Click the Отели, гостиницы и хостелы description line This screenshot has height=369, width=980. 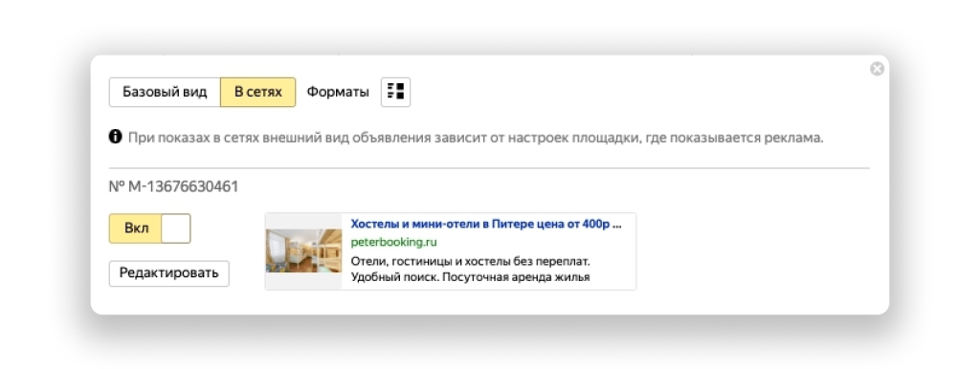(470, 260)
